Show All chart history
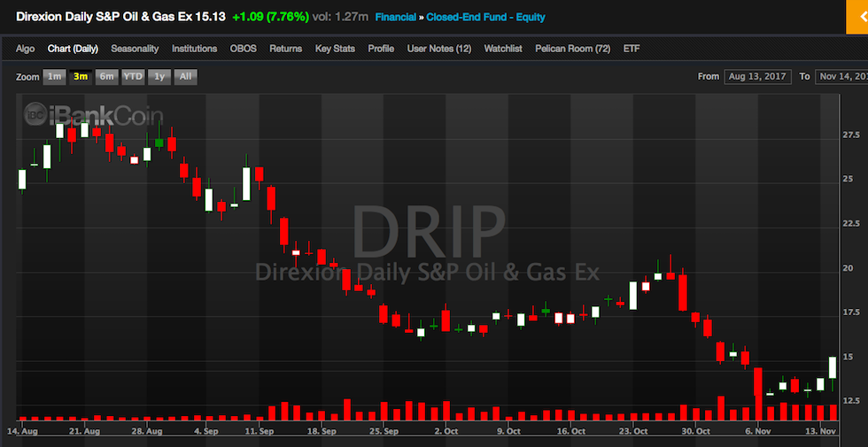The height and width of the screenshot is (447, 868). tap(185, 77)
